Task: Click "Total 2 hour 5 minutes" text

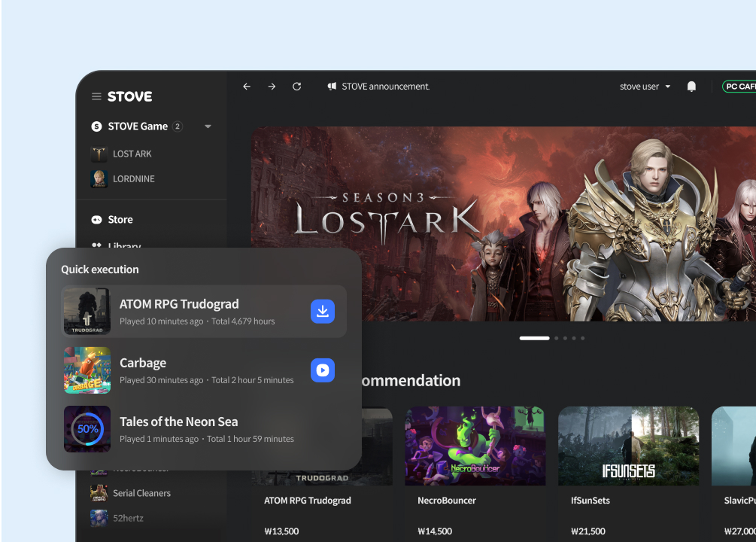Action: 253,380
